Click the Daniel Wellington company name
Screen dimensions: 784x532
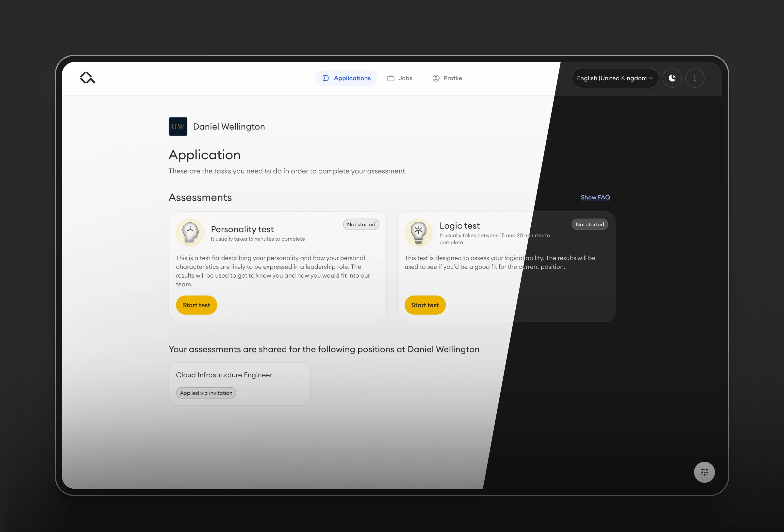tap(229, 127)
